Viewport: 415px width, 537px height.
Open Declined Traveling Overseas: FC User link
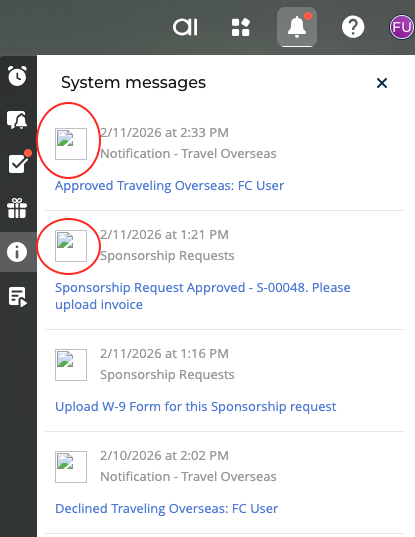(166, 509)
